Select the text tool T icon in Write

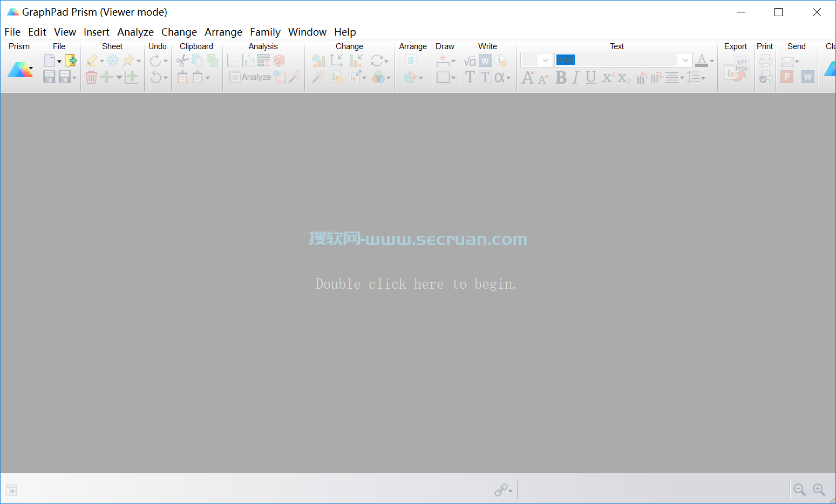click(x=470, y=77)
